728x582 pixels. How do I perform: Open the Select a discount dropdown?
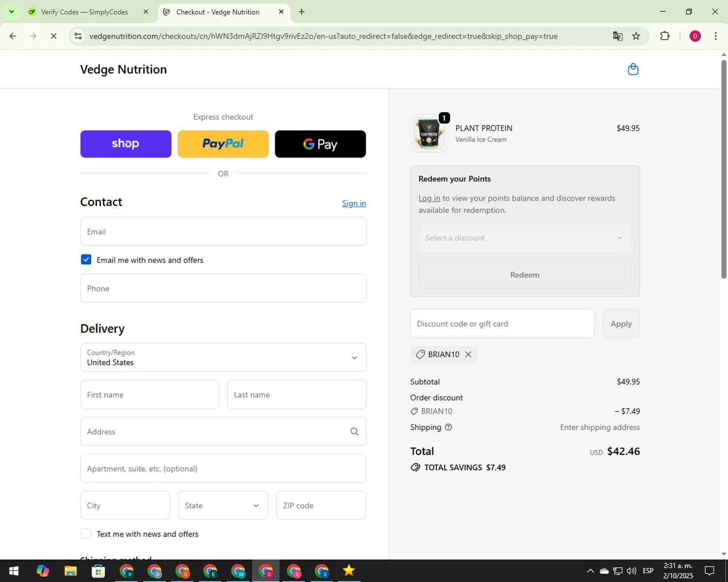(x=525, y=238)
